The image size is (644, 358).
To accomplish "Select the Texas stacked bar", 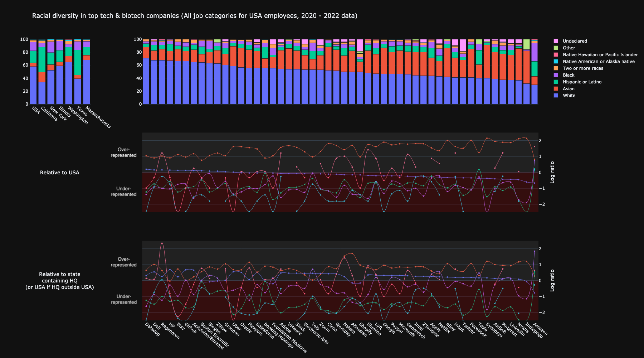I will point(78,72).
